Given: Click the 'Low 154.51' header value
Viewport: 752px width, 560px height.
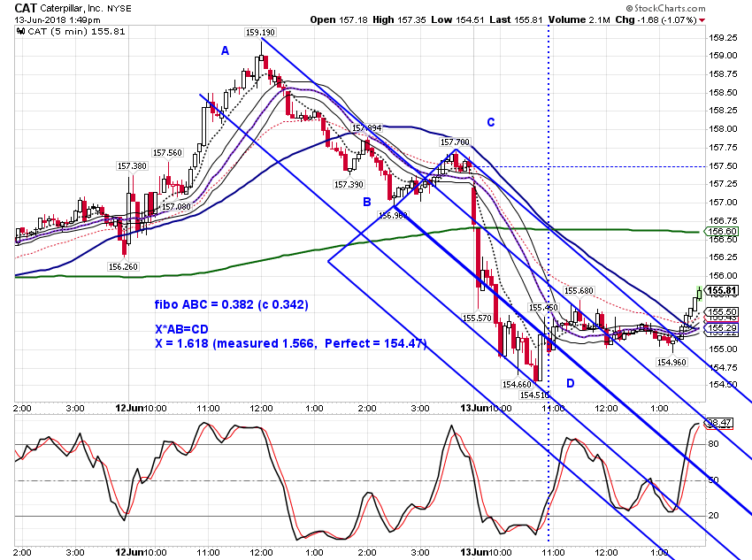Looking at the screenshot, I should [457, 19].
